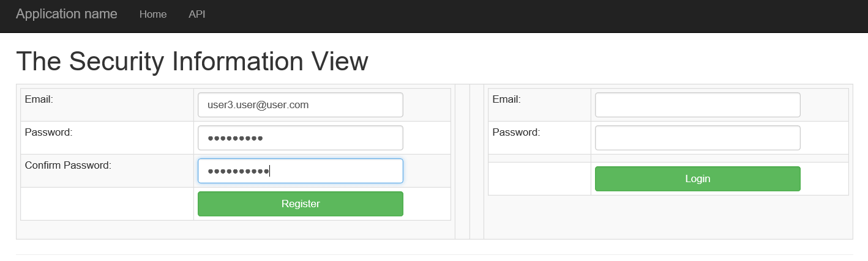Focus the empty login Password field

click(x=697, y=138)
